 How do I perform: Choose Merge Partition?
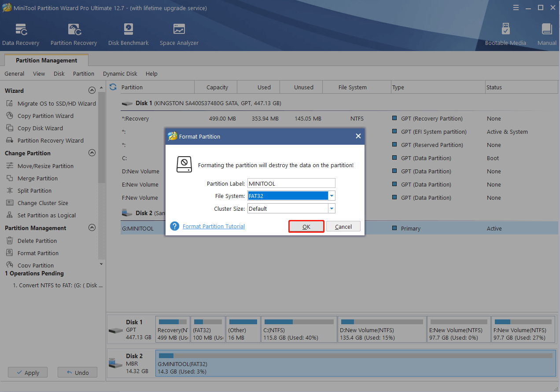32,178
